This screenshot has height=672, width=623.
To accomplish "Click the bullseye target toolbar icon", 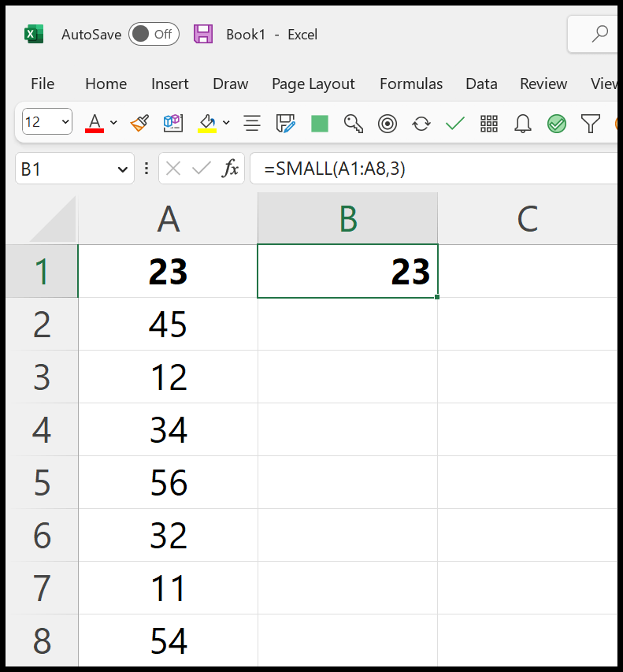I will point(387,124).
